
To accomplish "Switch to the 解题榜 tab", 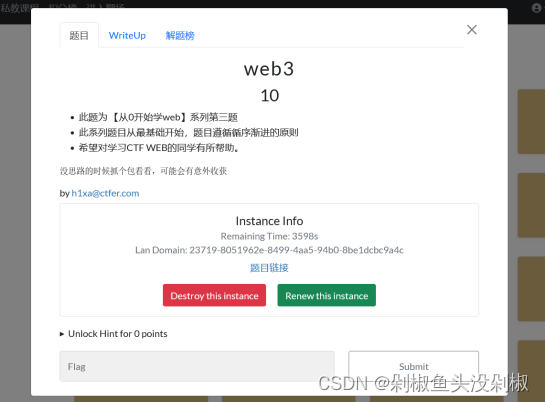I will tap(180, 35).
